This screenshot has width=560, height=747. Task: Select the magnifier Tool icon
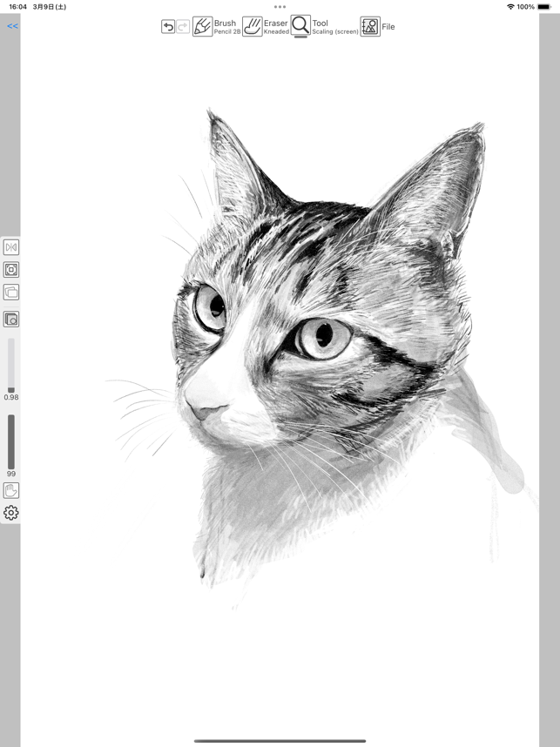[300, 25]
